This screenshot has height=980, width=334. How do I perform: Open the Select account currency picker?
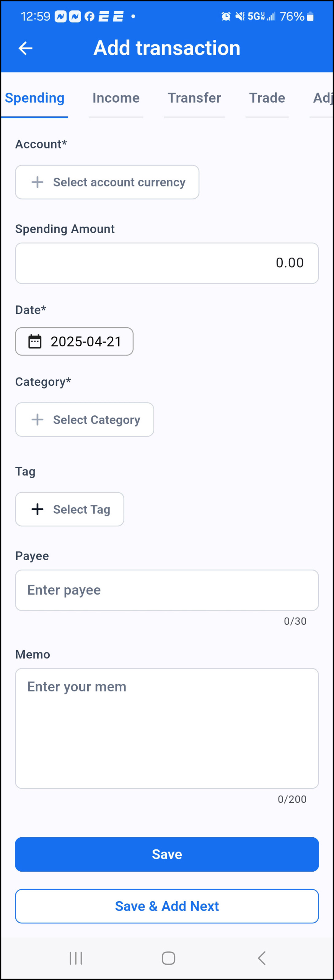[107, 182]
